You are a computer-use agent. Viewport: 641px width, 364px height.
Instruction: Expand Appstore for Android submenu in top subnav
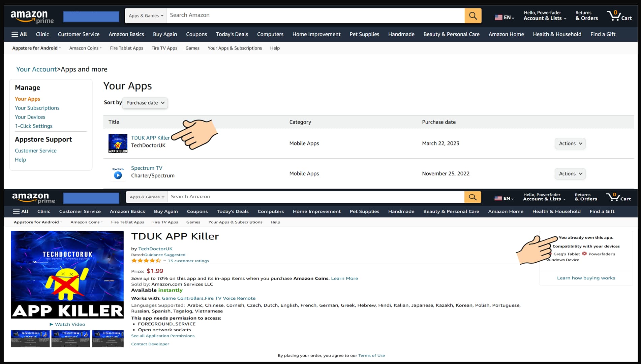point(36,48)
